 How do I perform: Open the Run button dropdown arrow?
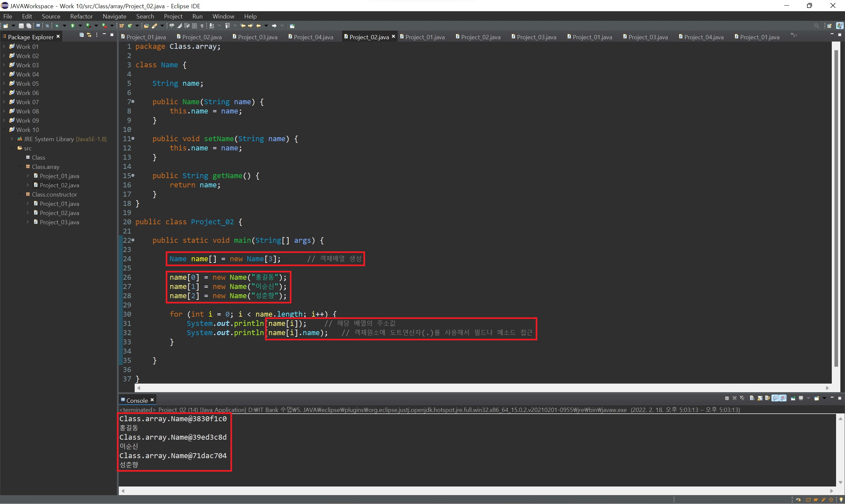80,26
